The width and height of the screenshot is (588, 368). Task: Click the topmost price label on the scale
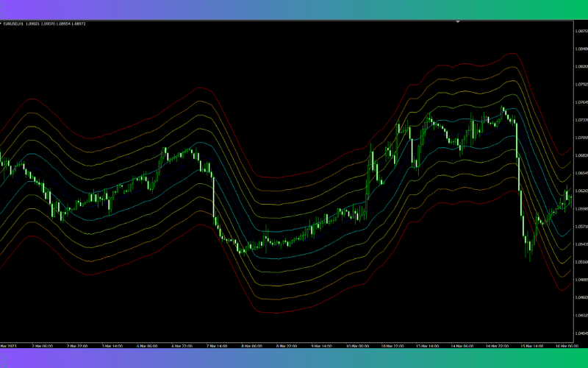click(579, 31)
